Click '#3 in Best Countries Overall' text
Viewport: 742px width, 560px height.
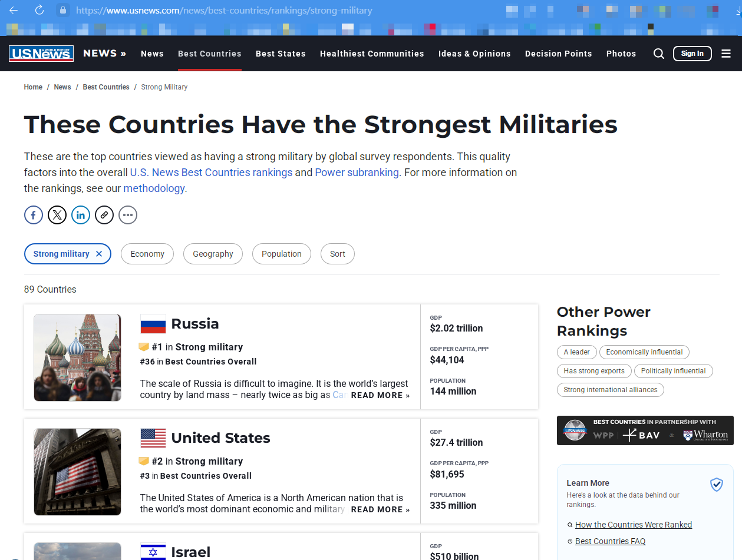(196, 476)
